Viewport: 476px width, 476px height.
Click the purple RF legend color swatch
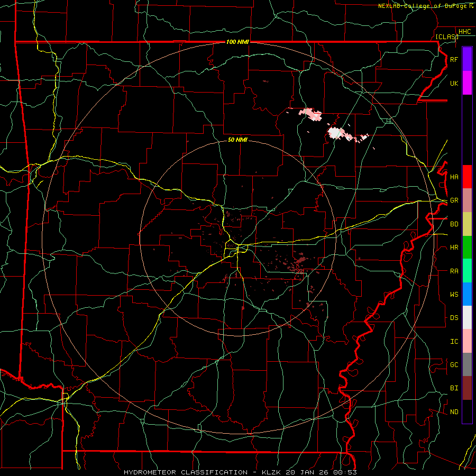pyautogui.click(x=467, y=59)
